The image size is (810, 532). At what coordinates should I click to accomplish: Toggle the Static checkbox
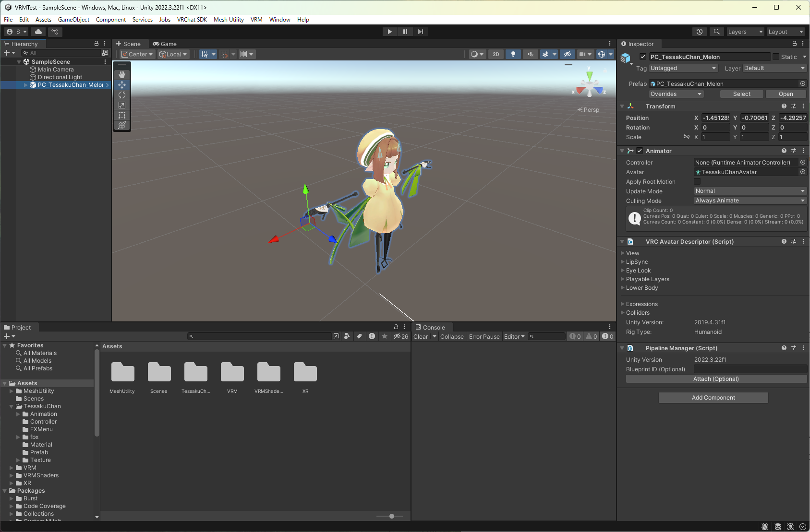(x=776, y=57)
